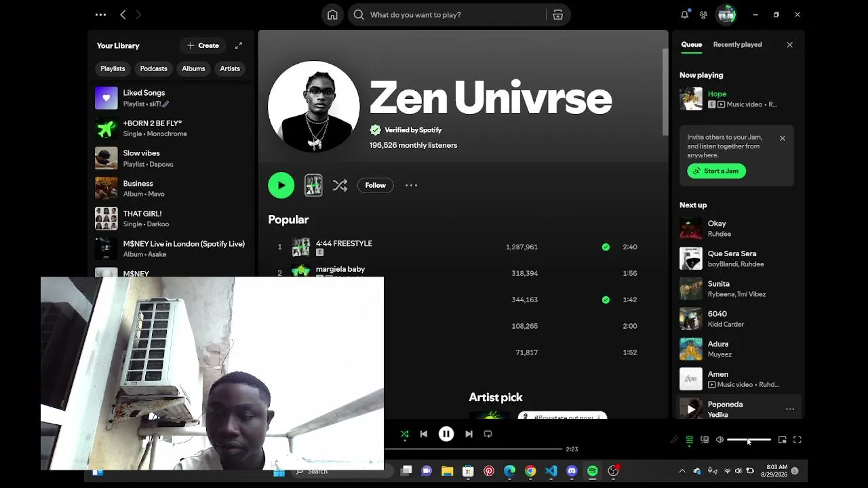Show hidden system tray icons chevron

pyautogui.click(x=682, y=471)
